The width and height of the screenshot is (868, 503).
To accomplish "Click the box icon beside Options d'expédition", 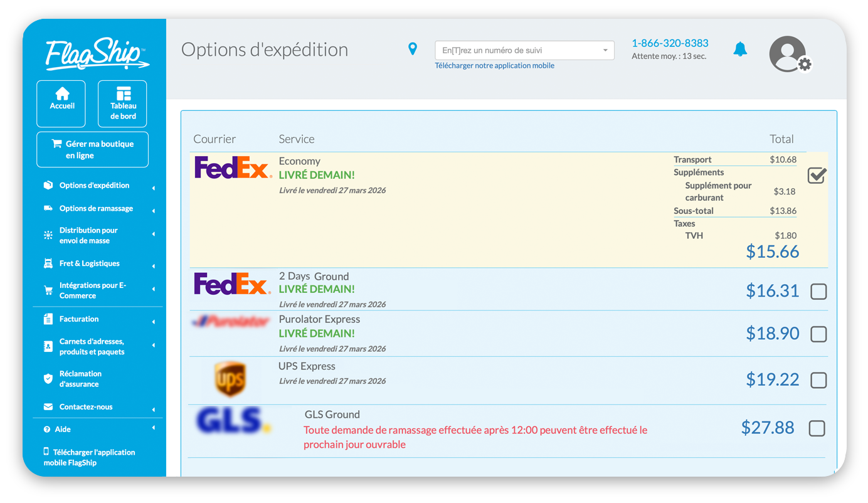I will (x=48, y=185).
